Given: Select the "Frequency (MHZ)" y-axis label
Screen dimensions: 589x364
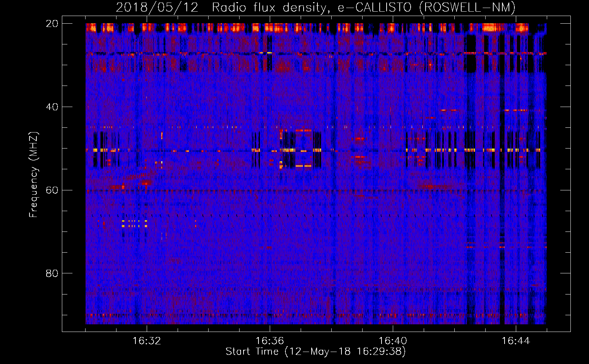Looking at the screenshot, I should point(33,175).
